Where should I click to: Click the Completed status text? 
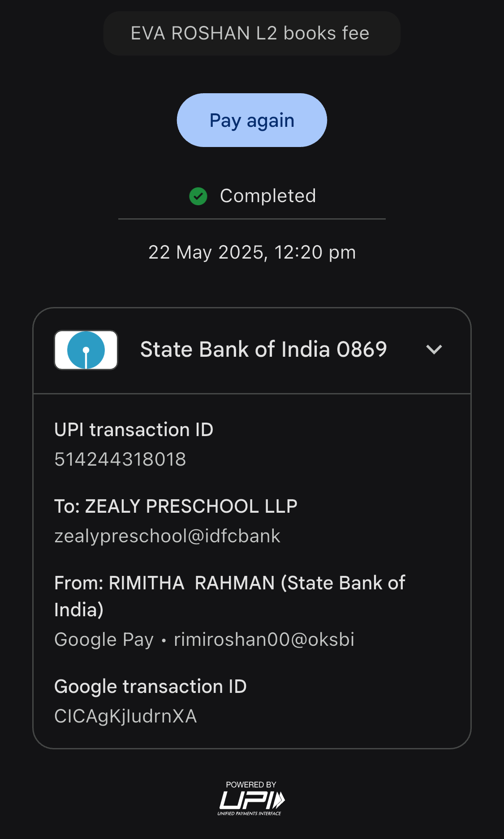click(x=268, y=196)
